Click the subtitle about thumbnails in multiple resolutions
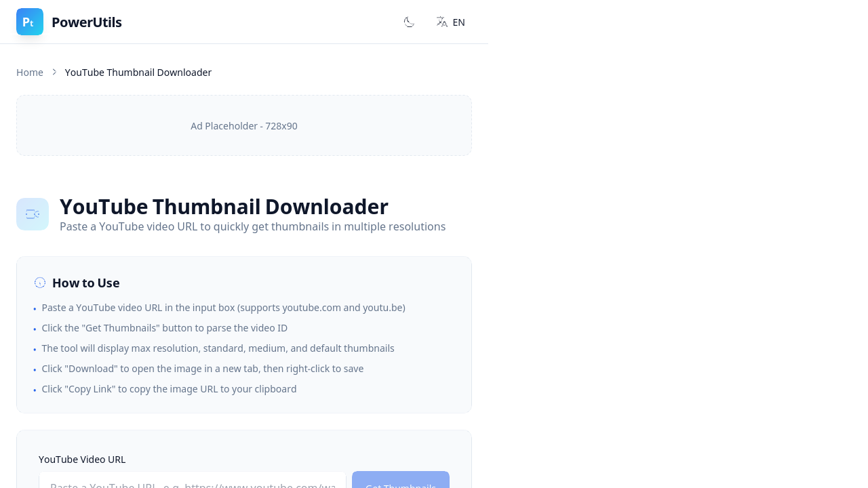868x488 pixels. [x=253, y=226]
